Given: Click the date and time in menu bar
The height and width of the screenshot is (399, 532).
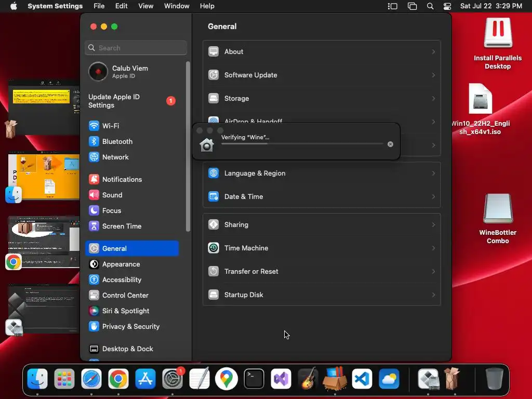Looking at the screenshot, I should (491, 6).
